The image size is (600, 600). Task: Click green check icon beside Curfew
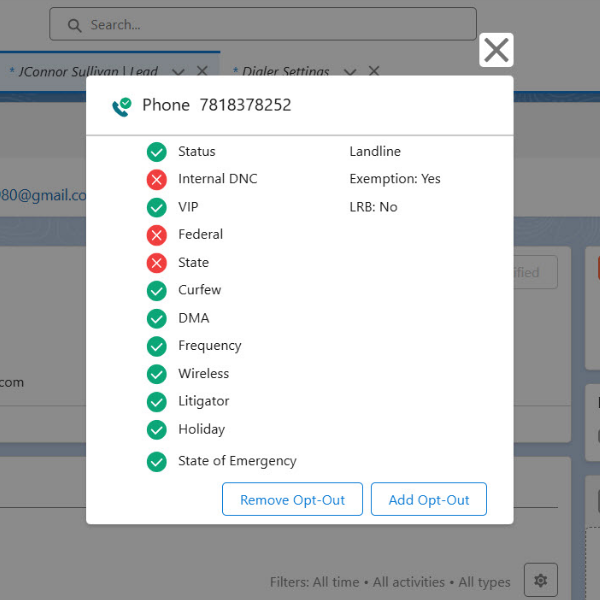[x=156, y=291]
